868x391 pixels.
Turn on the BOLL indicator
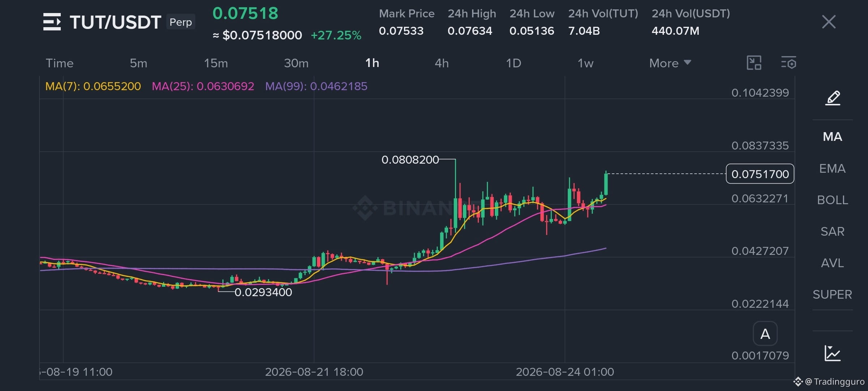[x=833, y=200]
